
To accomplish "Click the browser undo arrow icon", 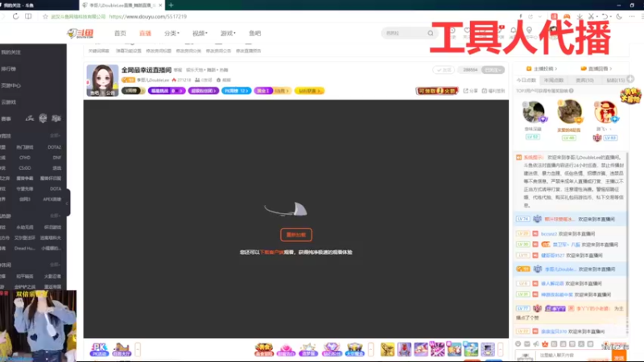I will coord(605,16).
